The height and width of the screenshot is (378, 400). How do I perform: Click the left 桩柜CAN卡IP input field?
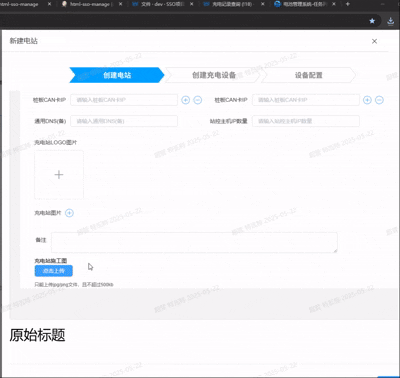(x=124, y=100)
